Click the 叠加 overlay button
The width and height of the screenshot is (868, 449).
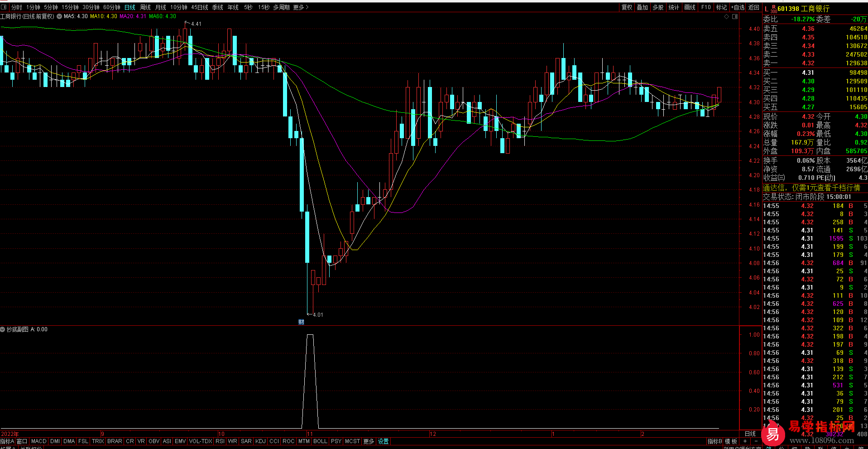643,7
